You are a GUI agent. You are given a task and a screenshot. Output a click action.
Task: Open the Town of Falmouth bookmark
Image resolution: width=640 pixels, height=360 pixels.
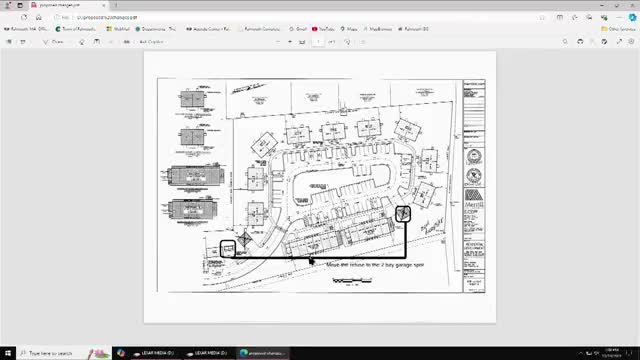point(76,29)
